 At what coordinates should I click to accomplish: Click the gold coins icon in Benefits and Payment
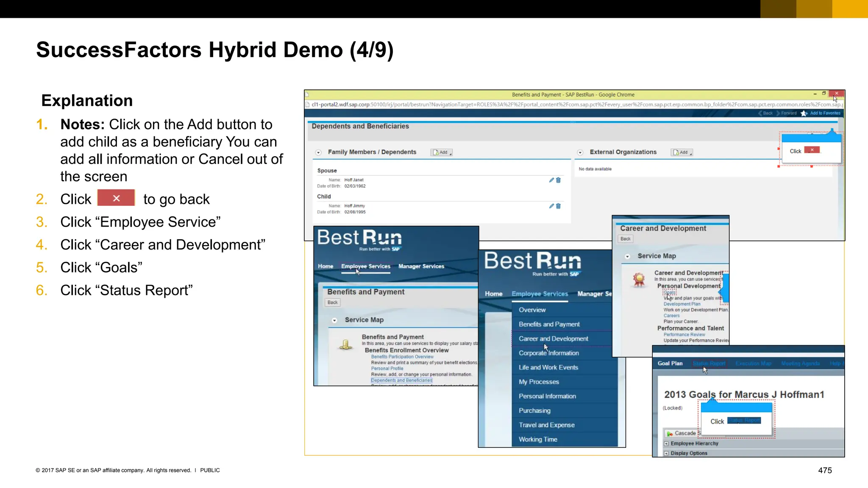pos(345,345)
